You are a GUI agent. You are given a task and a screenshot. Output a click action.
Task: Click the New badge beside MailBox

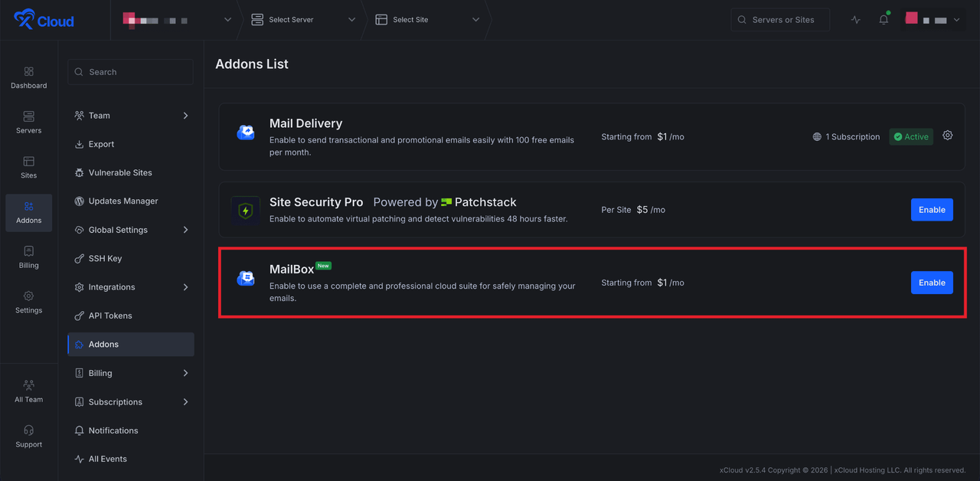tap(324, 266)
